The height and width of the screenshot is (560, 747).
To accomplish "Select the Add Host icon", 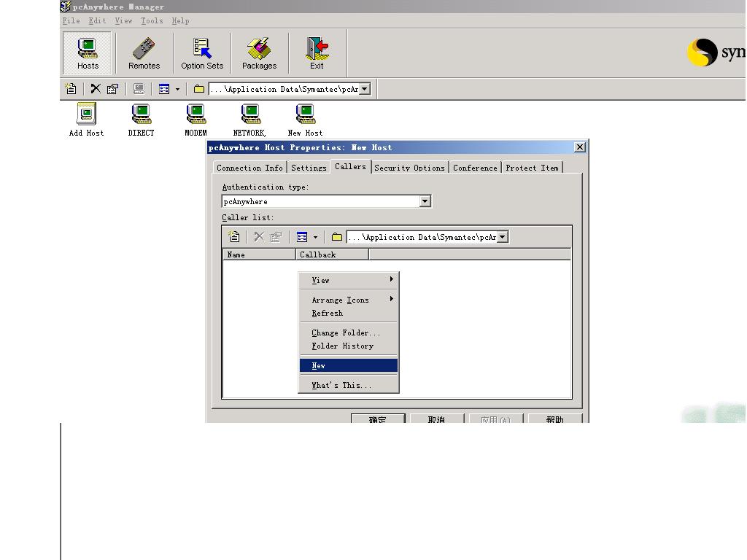I will pyautogui.click(x=86, y=120).
